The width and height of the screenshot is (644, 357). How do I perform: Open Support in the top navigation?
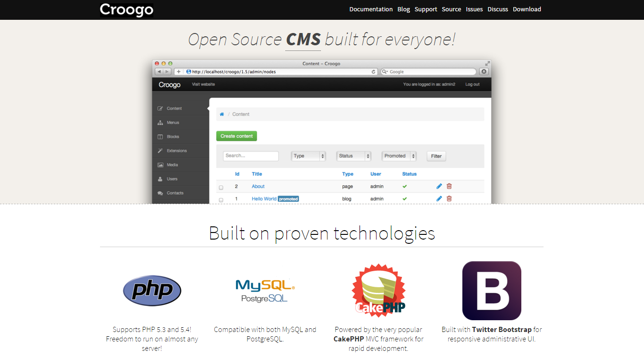pos(426,9)
